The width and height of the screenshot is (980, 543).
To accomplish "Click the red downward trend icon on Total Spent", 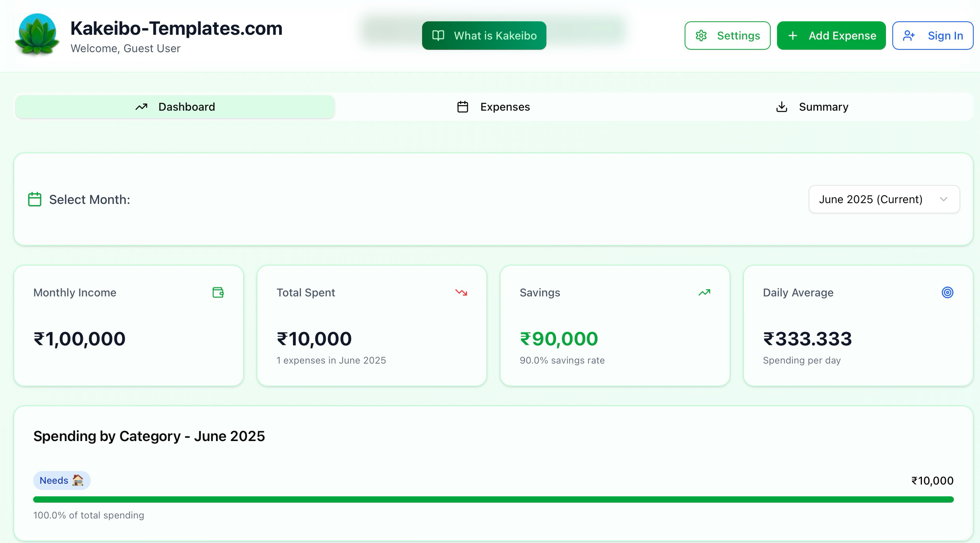I will point(461,292).
